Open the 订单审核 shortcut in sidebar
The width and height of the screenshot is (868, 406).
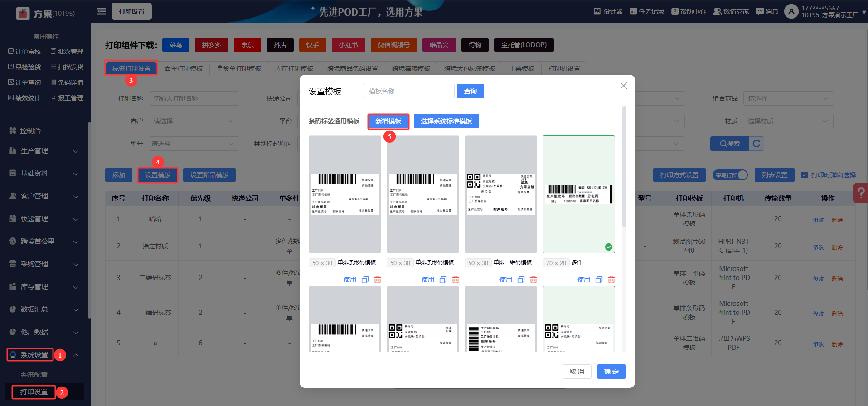pyautogui.click(x=24, y=52)
